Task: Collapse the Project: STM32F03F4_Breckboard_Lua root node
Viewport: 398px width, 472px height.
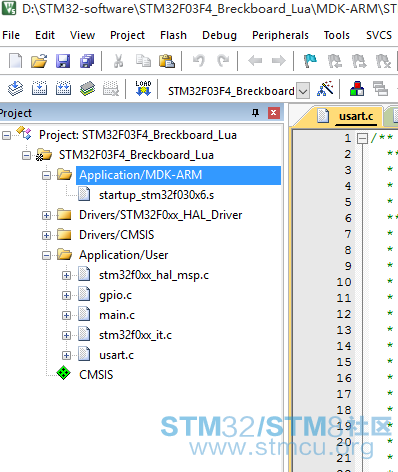Action: click(6, 135)
